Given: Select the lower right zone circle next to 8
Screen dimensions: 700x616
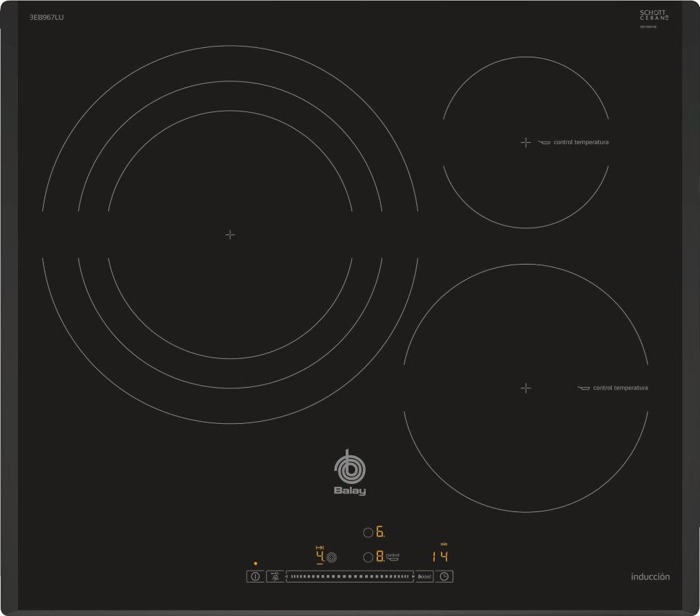Looking at the screenshot, I should click(x=368, y=557).
